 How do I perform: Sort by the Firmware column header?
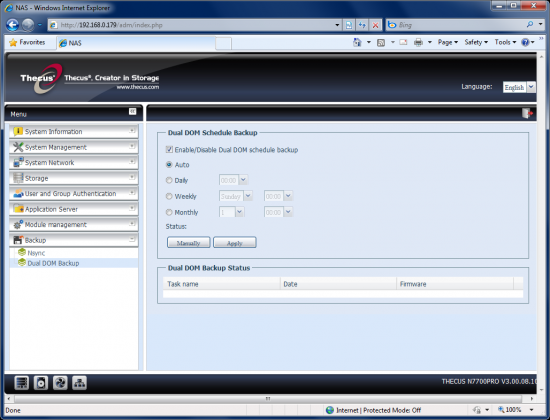[x=455, y=284]
